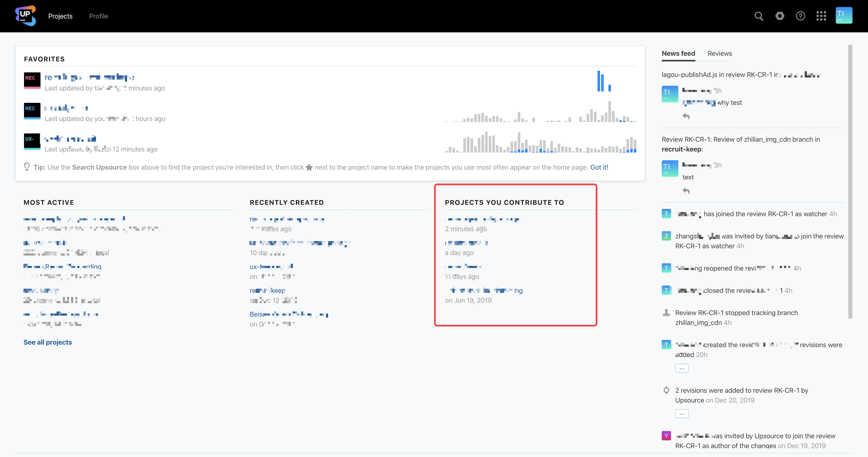Click the first REC favorite project icon
The image size is (868, 457).
[x=32, y=81]
